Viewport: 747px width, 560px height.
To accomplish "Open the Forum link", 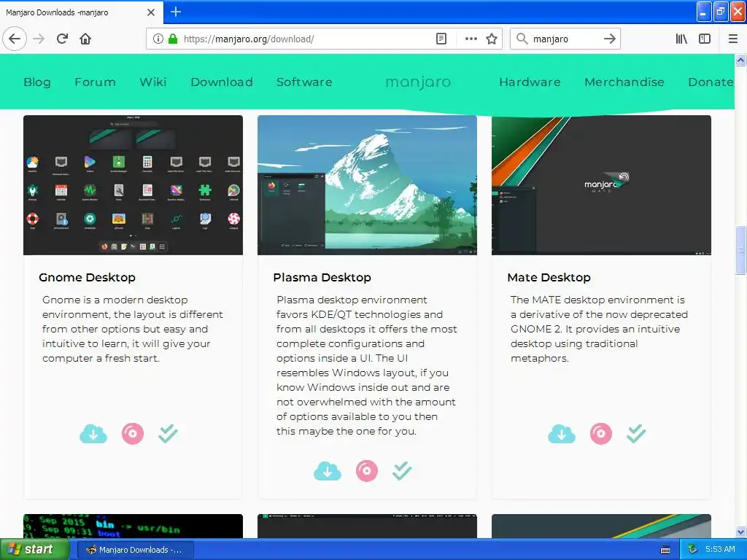I will point(96,82).
